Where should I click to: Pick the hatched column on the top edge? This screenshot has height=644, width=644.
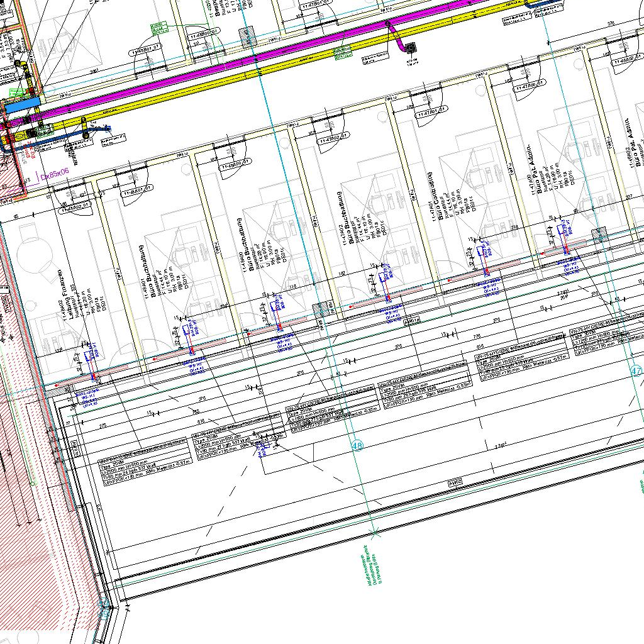pos(245,34)
